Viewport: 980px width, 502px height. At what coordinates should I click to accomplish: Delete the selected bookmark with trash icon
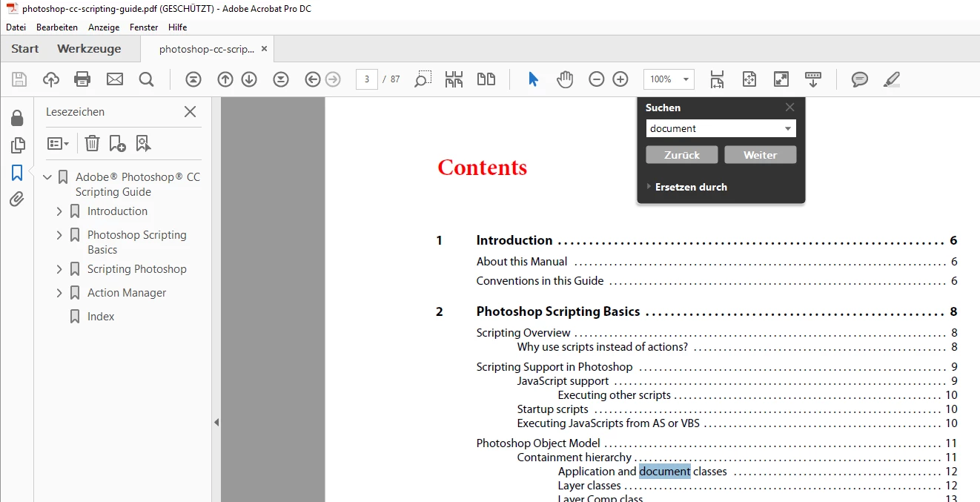[92, 143]
